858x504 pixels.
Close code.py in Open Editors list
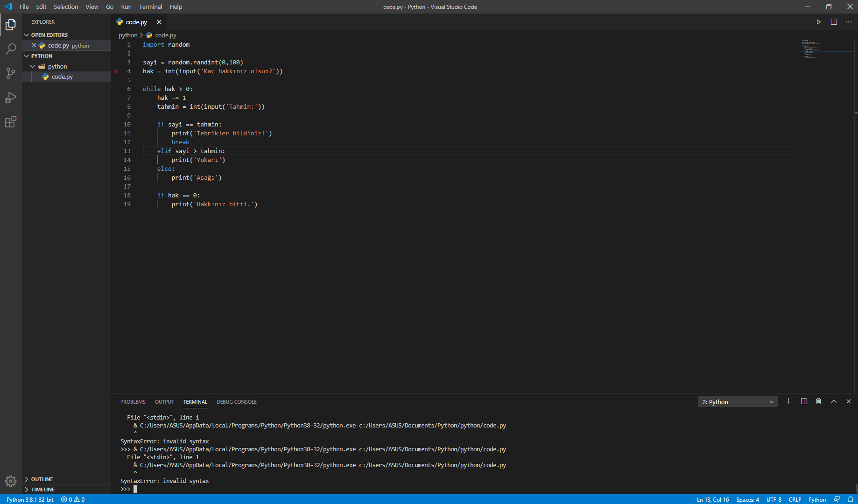coord(34,45)
